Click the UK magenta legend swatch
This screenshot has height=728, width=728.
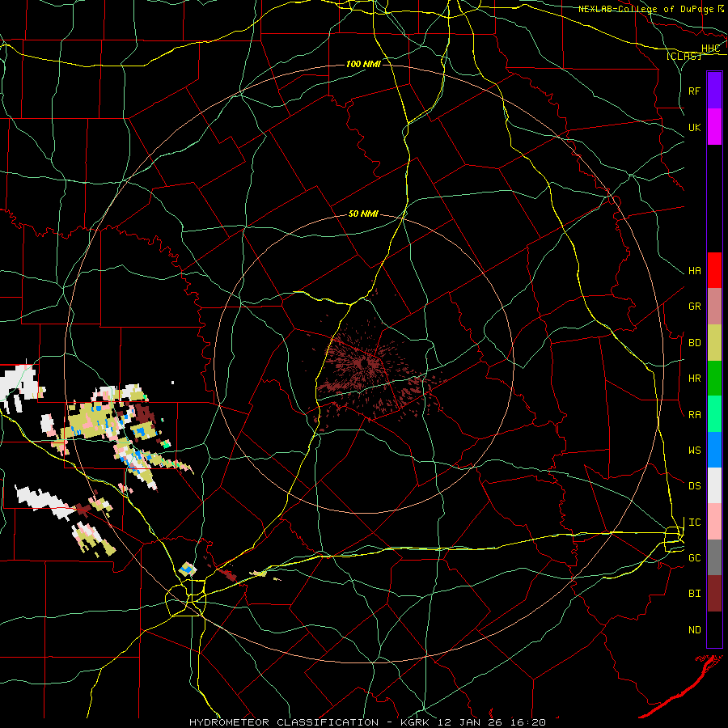pos(714,126)
